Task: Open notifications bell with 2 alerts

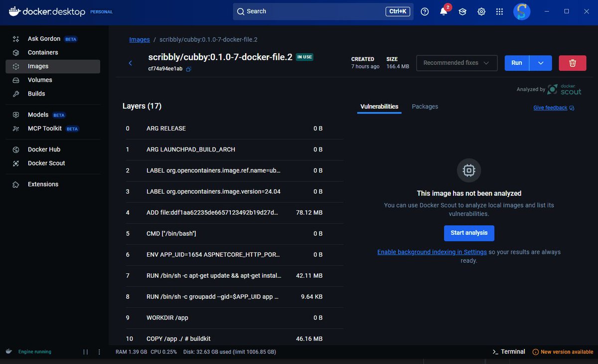Action: tap(444, 11)
